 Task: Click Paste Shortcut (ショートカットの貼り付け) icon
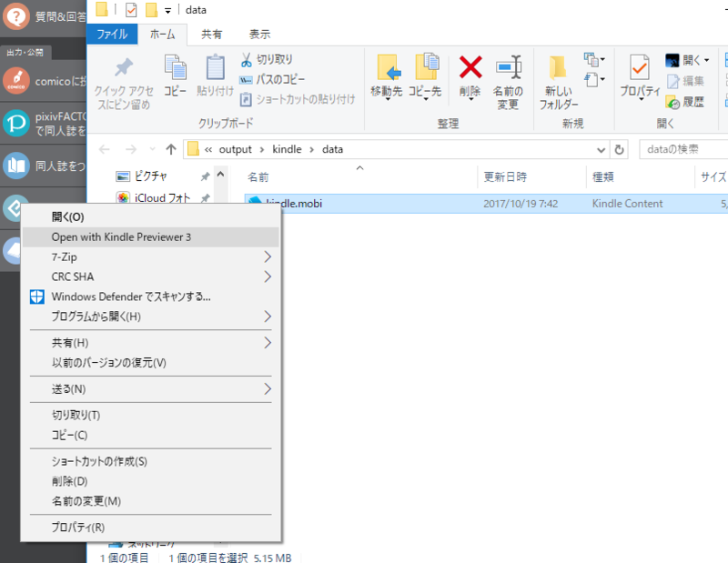246,99
